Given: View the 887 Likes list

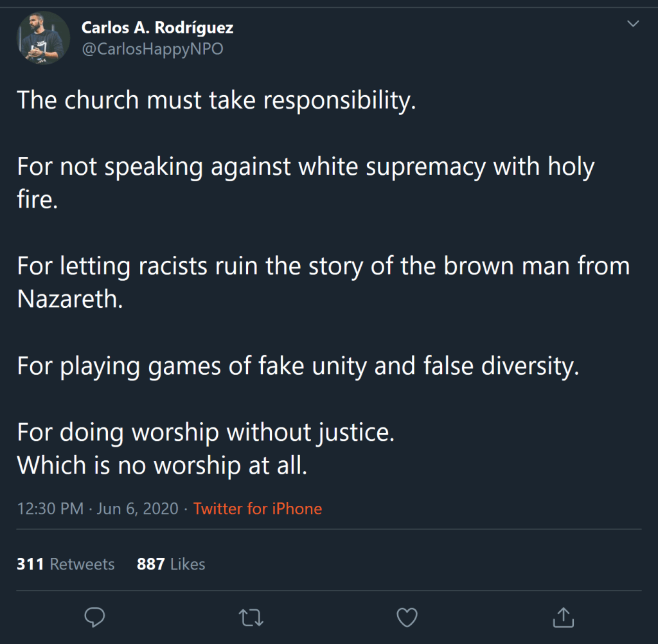Looking at the screenshot, I should 171,564.
